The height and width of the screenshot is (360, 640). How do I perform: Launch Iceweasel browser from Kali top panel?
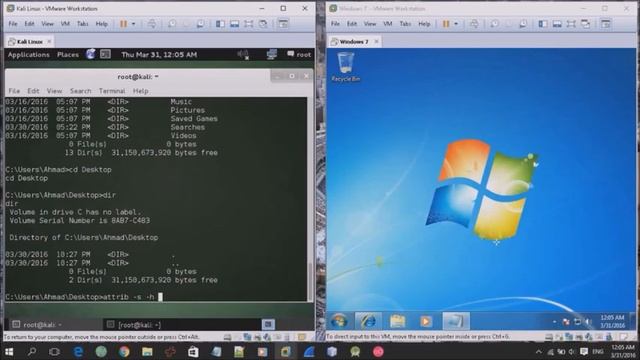pos(91,54)
